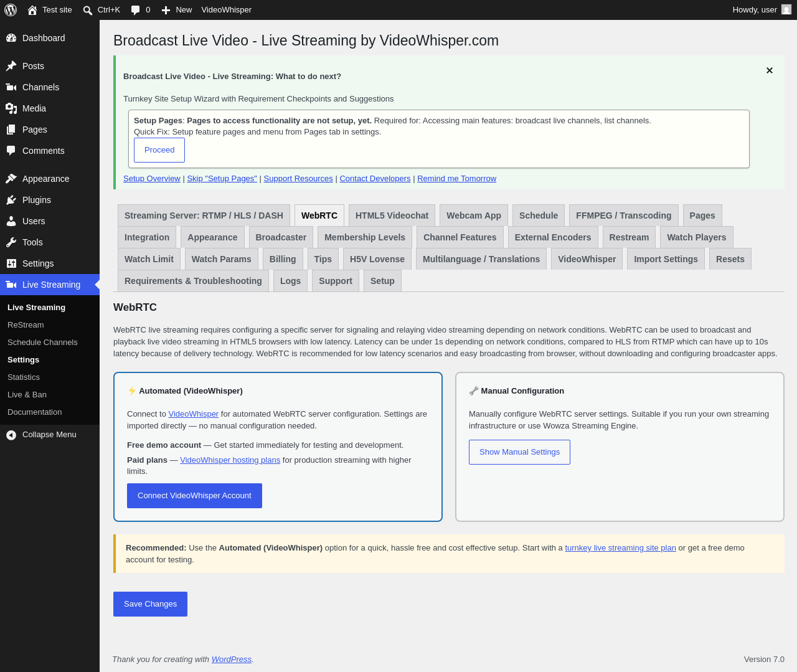
Task: Click Connect VideoWhisper Account button
Action: (194, 496)
